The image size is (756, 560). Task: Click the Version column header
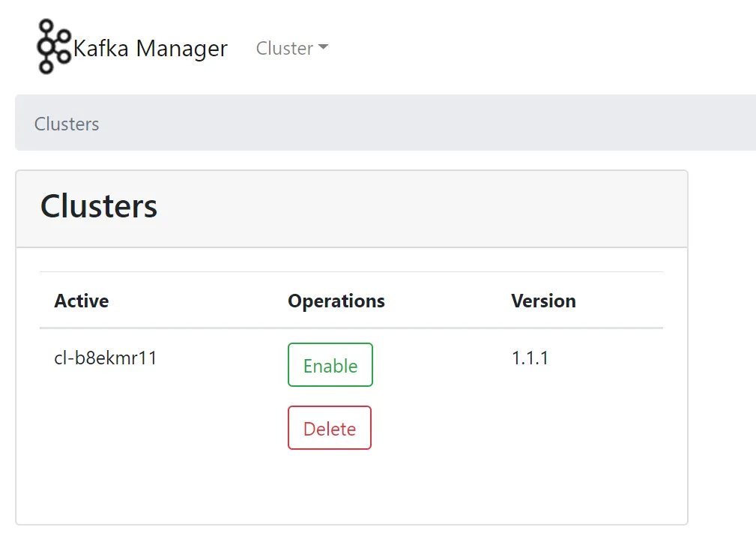[543, 301]
